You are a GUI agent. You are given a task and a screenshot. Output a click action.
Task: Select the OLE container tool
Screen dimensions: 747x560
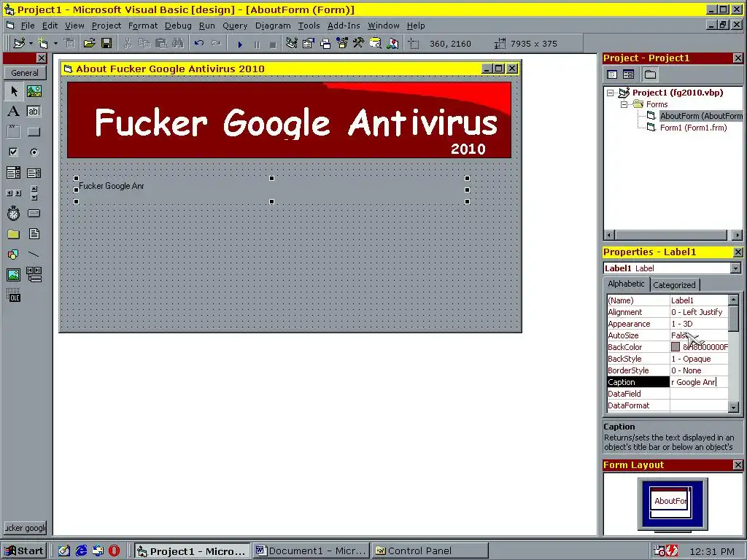[14, 295]
